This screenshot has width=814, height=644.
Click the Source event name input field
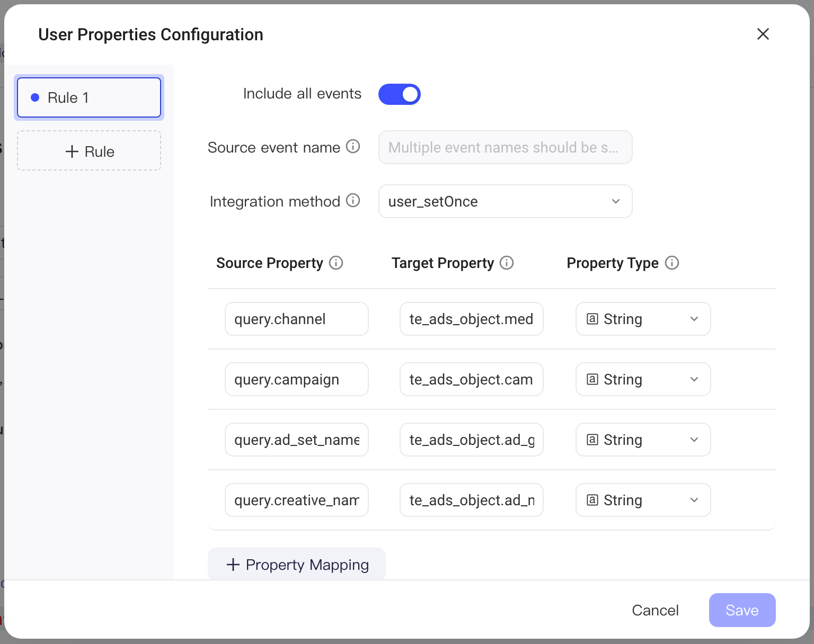point(506,147)
